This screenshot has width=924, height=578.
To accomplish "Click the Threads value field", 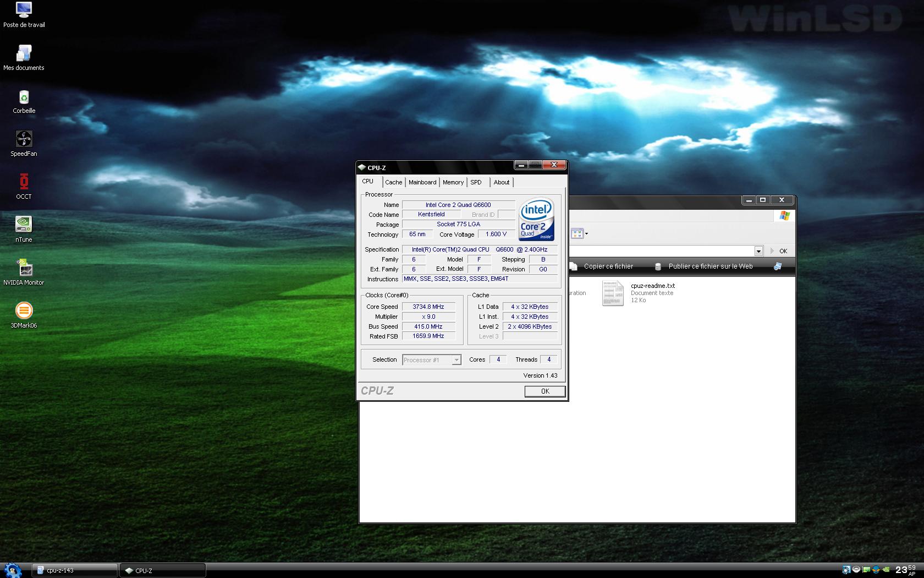I will [548, 359].
